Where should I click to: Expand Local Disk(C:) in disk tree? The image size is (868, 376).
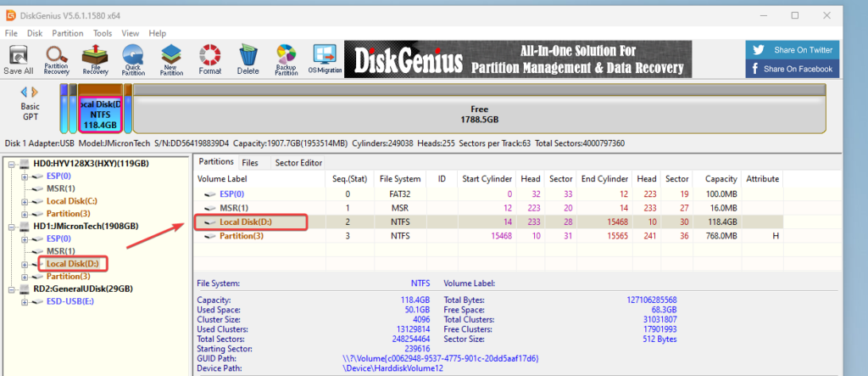(x=25, y=201)
